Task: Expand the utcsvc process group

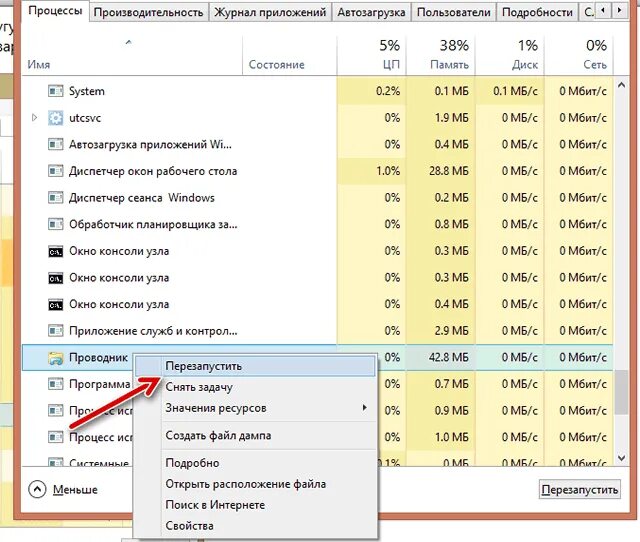Action: pyautogui.click(x=35, y=118)
